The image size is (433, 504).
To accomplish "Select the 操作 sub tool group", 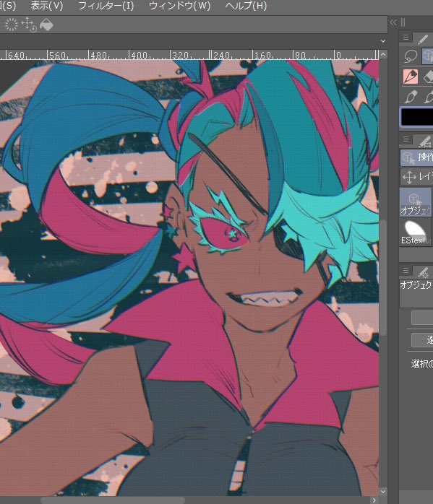I will click(x=416, y=157).
